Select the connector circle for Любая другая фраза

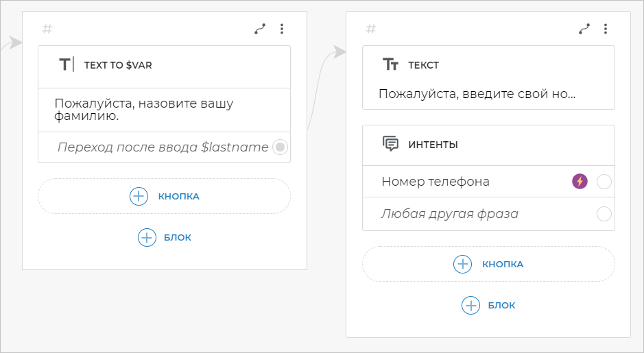[604, 214]
